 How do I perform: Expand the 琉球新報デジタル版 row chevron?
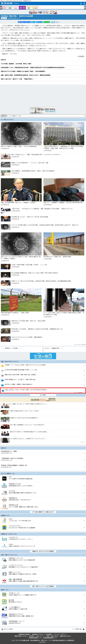pos(84,485)
